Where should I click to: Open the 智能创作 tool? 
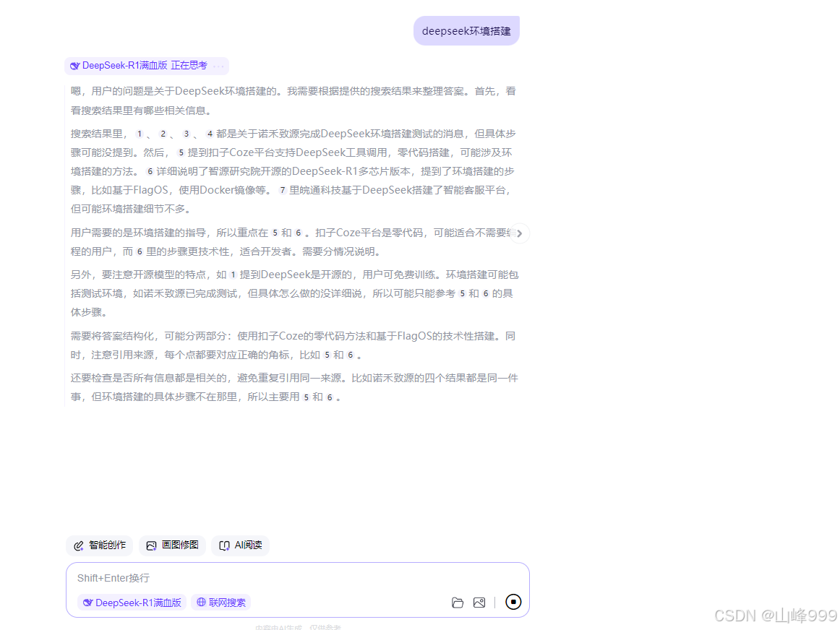coord(100,545)
